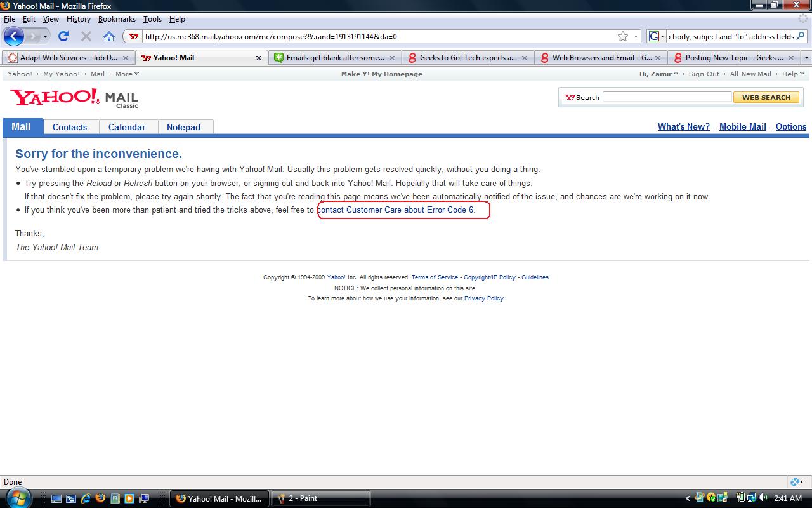
Task: Open the volume speaker tray icon
Action: coord(763,498)
